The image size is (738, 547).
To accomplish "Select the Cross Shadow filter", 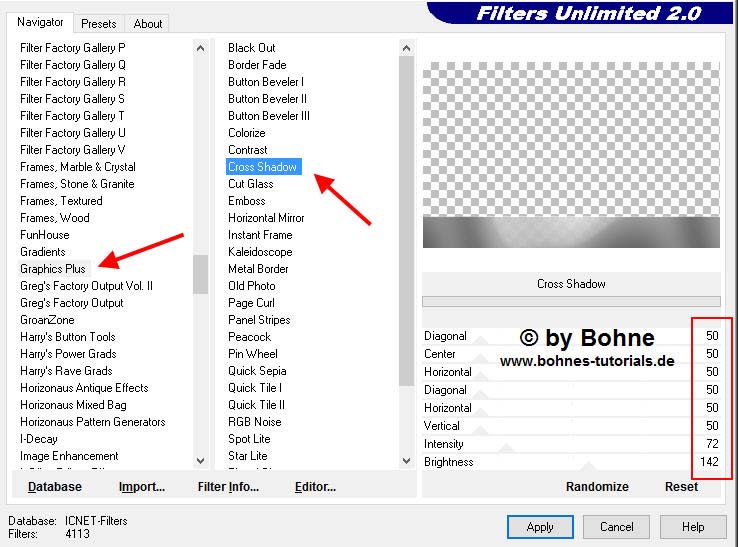I will pyautogui.click(x=263, y=167).
